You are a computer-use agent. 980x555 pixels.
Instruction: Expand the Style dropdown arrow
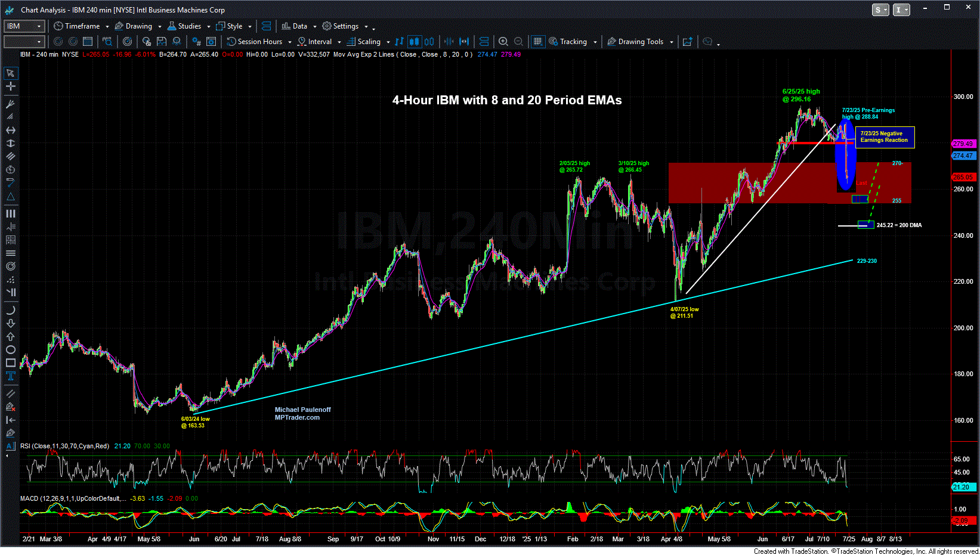(250, 26)
